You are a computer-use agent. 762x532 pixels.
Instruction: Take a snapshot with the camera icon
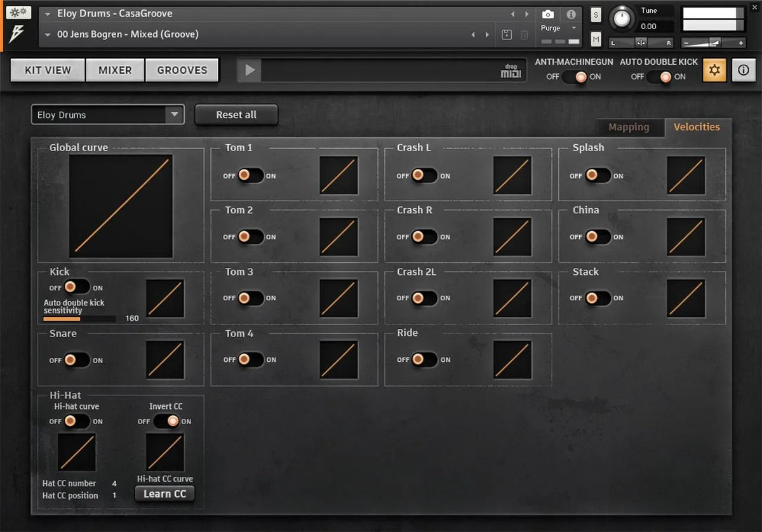[x=549, y=14]
